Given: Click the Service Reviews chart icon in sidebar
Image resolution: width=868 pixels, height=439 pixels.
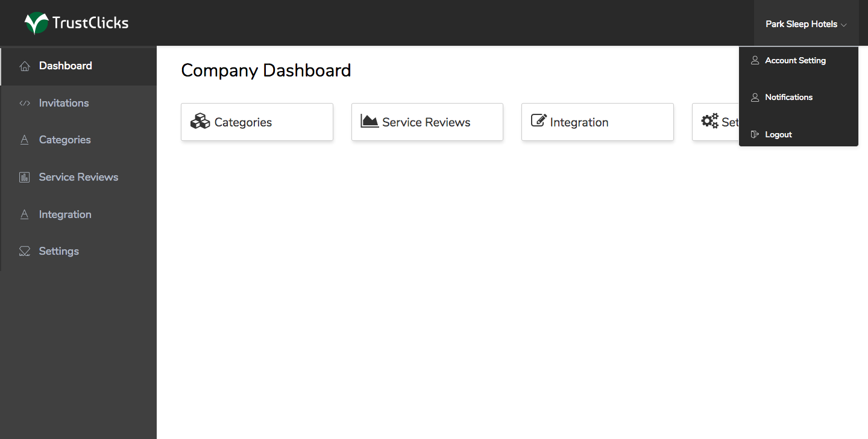Looking at the screenshot, I should pos(25,177).
